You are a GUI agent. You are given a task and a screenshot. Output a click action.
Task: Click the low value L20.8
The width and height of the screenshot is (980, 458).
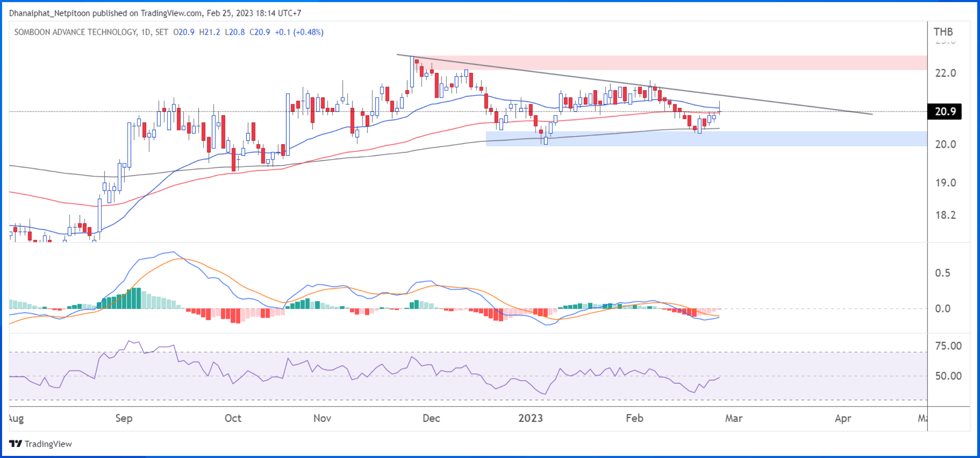point(235,32)
